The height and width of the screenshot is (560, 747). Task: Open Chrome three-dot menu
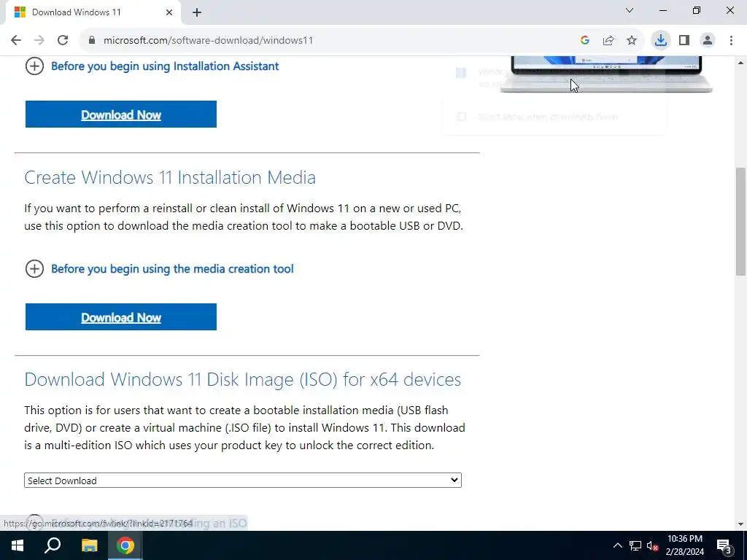tap(731, 41)
